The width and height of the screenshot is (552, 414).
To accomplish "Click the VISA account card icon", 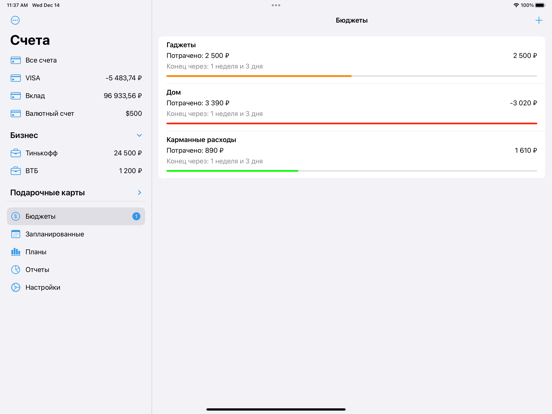I will point(15,78).
